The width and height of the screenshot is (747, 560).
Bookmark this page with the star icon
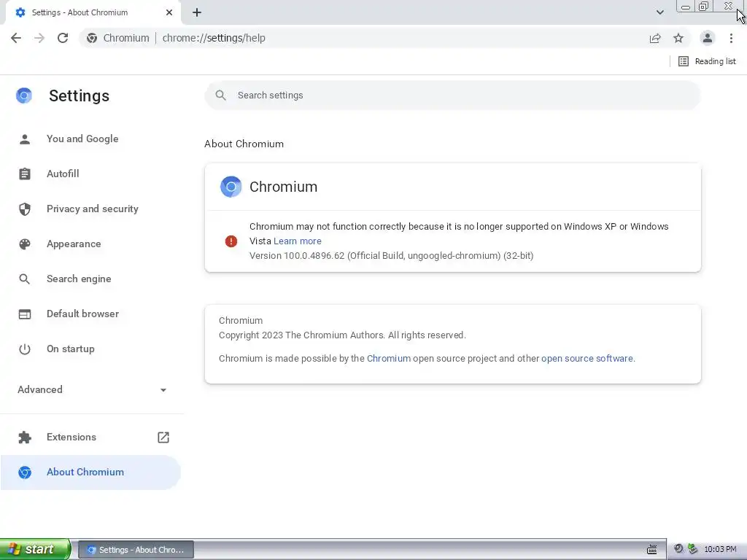(x=678, y=38)
